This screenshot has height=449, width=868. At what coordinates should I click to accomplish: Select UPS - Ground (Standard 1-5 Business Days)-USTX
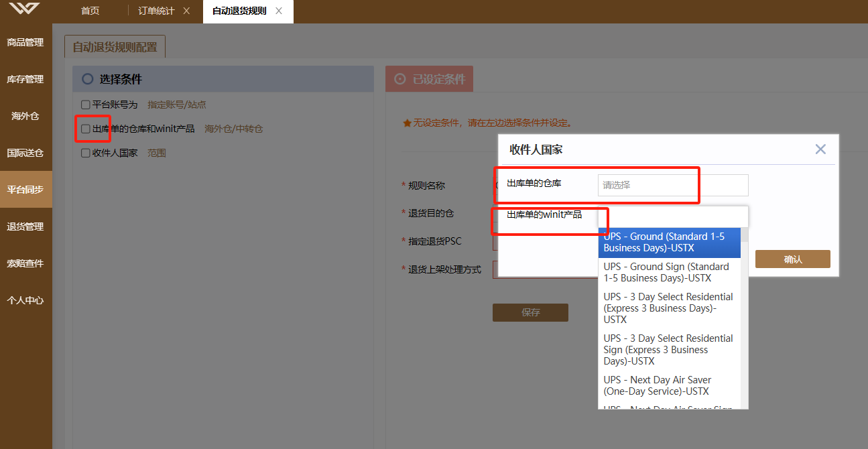point(670,243)
